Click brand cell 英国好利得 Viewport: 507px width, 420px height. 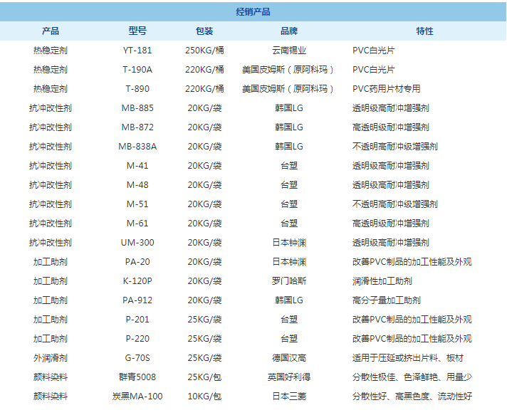(289, 377)
